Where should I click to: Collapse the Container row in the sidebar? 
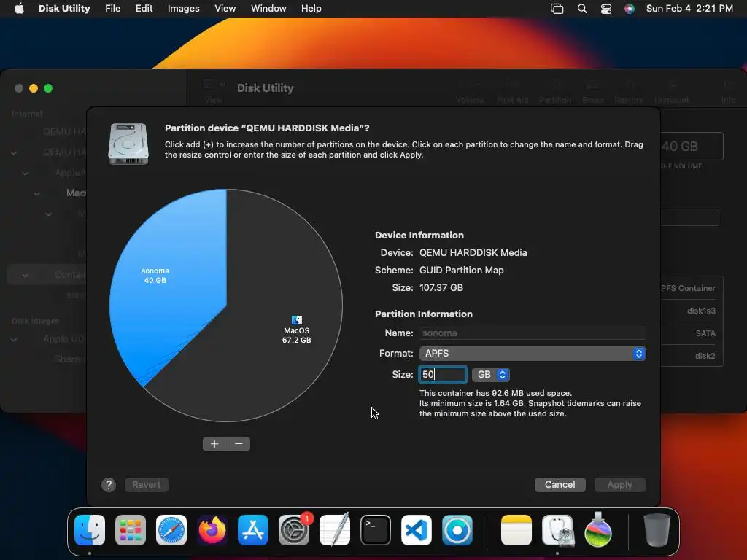pos(26,275)
